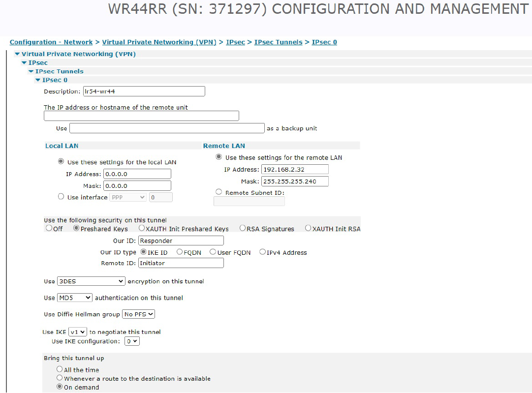Edit Remote LAN Mask 255.255.255.240
This screenshot has width=532, height=393.
(295, 181)
